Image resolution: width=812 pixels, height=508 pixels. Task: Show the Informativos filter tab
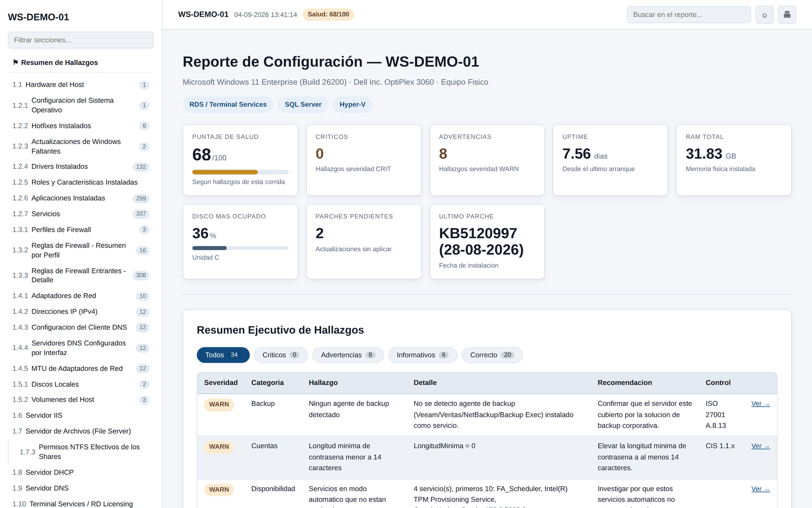pyautogui.click(x=422, y=355)
